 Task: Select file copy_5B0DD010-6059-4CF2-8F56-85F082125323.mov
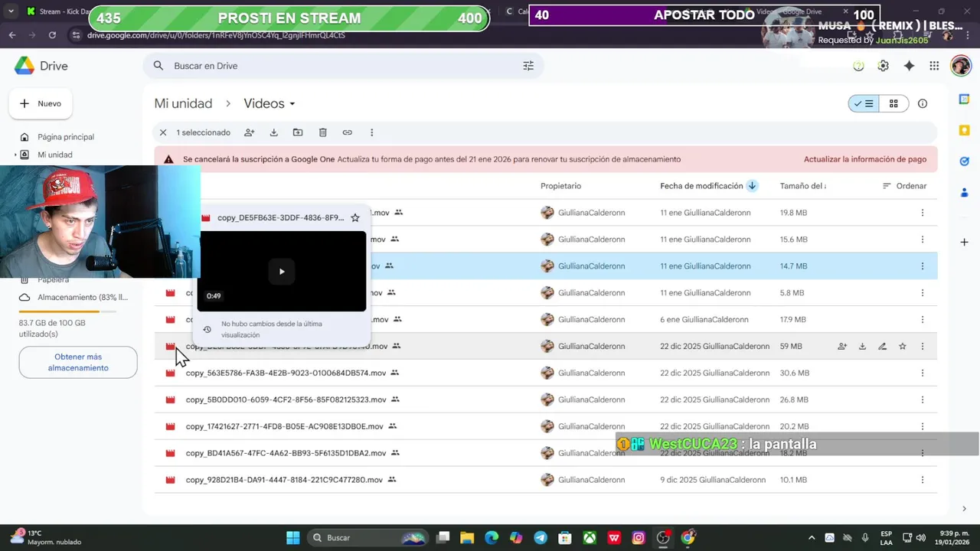coord(286,399)
